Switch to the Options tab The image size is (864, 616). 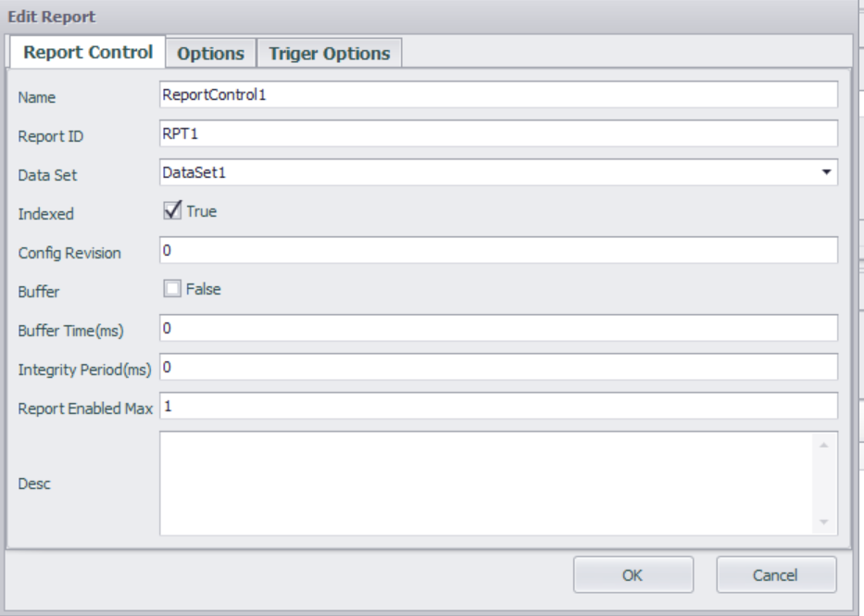pyautogui.click(x=210, y=54)
